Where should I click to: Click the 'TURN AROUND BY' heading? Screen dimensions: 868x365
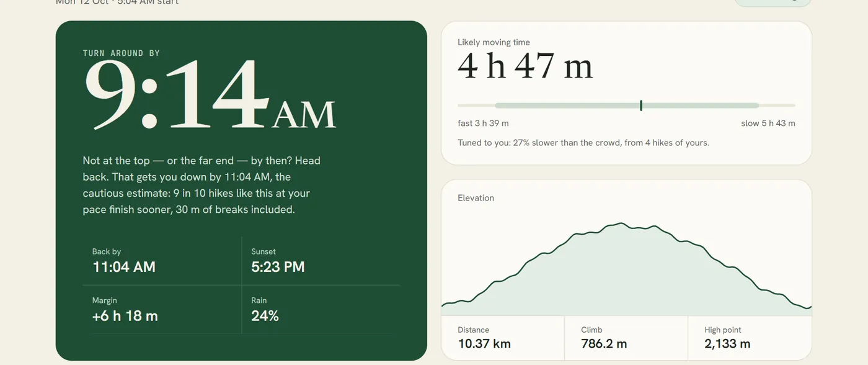(122, 53)
